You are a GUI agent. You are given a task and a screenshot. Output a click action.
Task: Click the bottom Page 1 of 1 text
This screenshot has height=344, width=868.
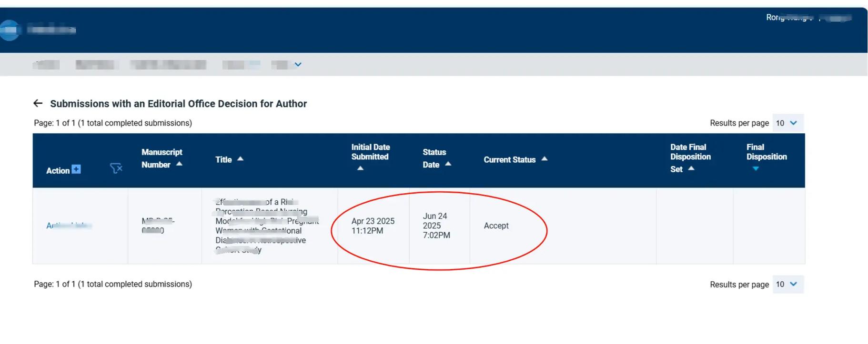[x=113, y=284]
